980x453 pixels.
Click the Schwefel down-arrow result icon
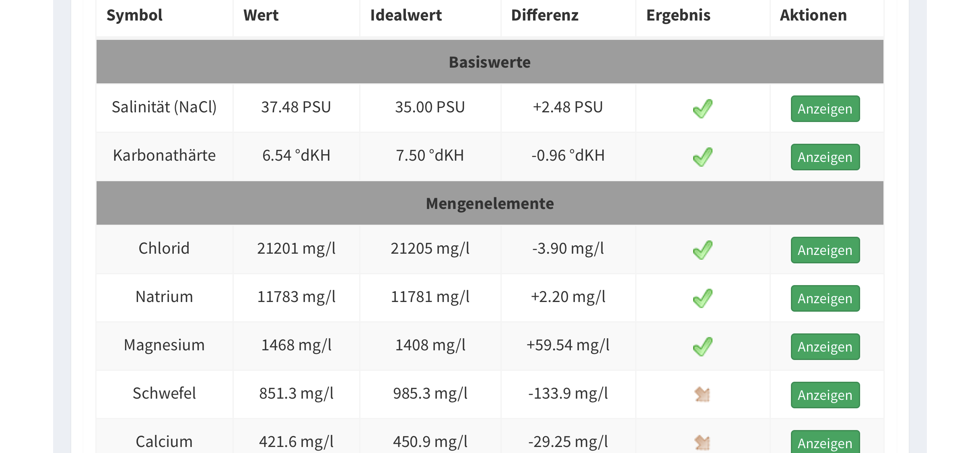click(x=702, y=394)
